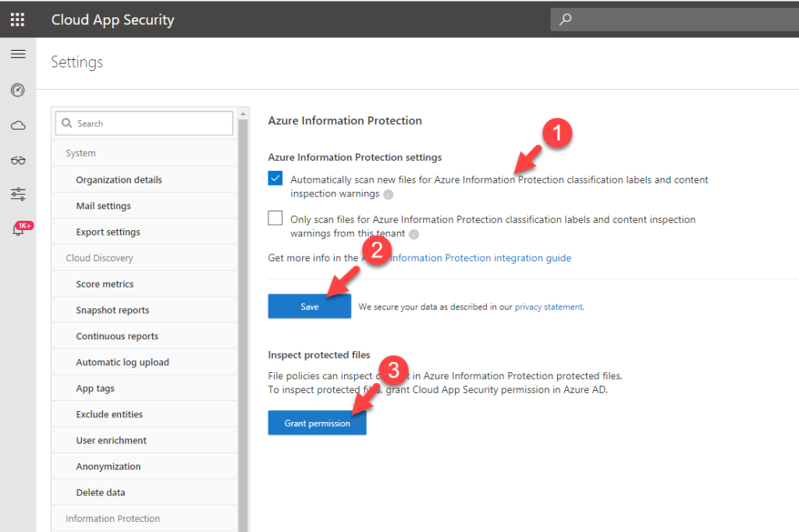799x532 pixels.
Task: Click the Save button
Action: (x=309, y=306)
